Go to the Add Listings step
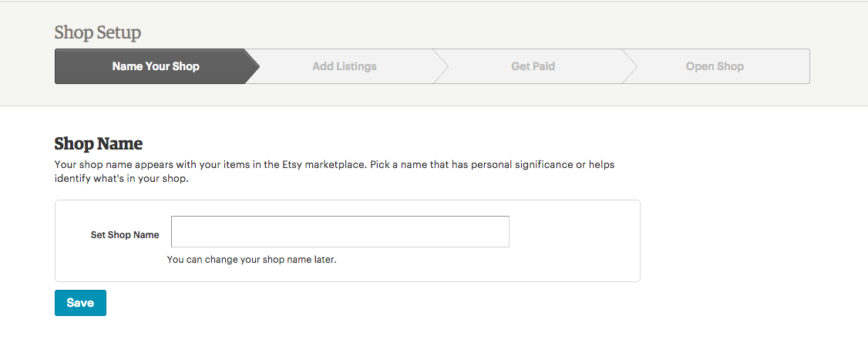Image resolution: width=868 pixels, height=343 pixels. coord(344,66)
